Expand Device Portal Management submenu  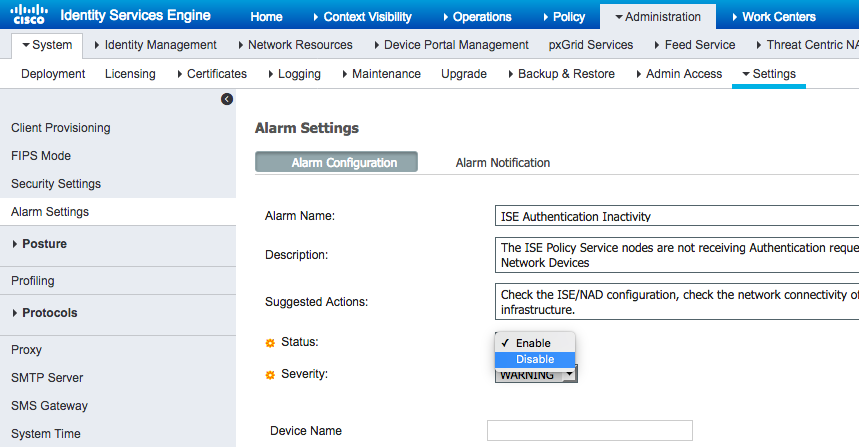click(451, 45)
